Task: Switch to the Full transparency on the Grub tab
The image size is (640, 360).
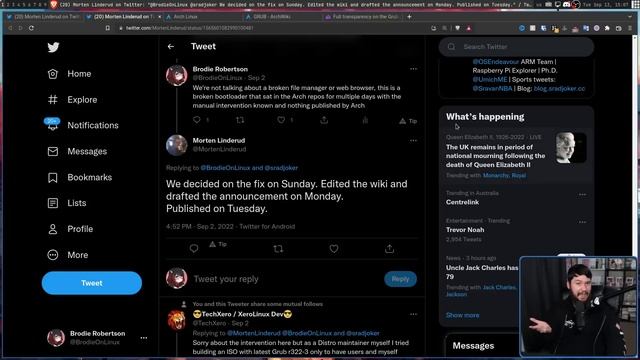Action: 362,17
